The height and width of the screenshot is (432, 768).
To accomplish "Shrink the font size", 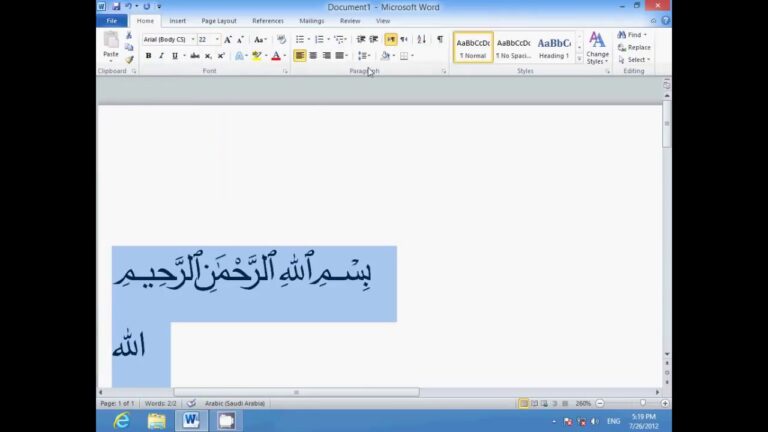I will (x=240, y=39).
